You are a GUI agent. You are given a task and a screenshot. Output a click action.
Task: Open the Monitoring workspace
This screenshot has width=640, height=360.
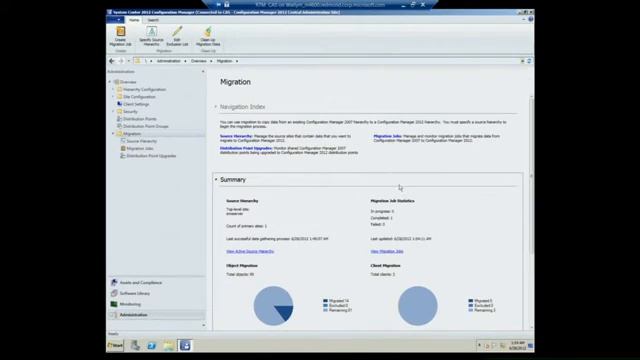click(157, 304)
